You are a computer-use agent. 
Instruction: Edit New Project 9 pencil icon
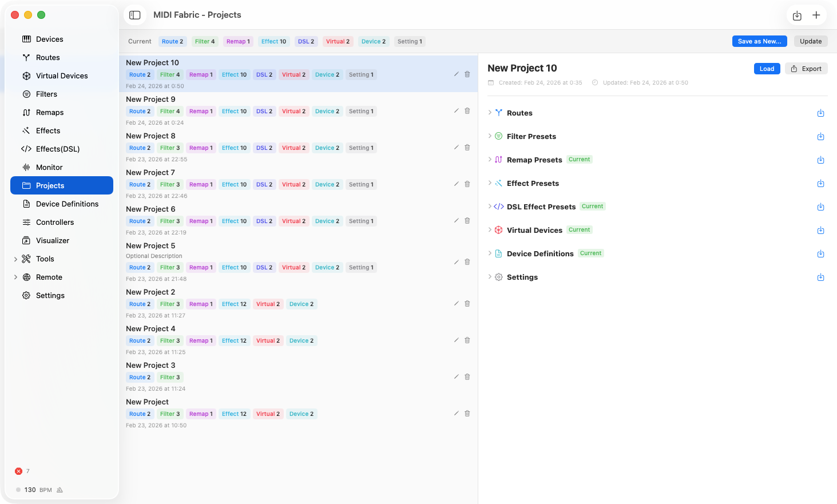pos(456,111)
